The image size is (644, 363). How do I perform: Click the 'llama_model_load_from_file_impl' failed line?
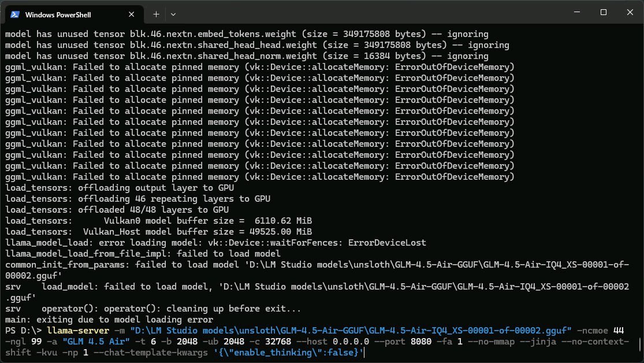[x=143, y=254]
